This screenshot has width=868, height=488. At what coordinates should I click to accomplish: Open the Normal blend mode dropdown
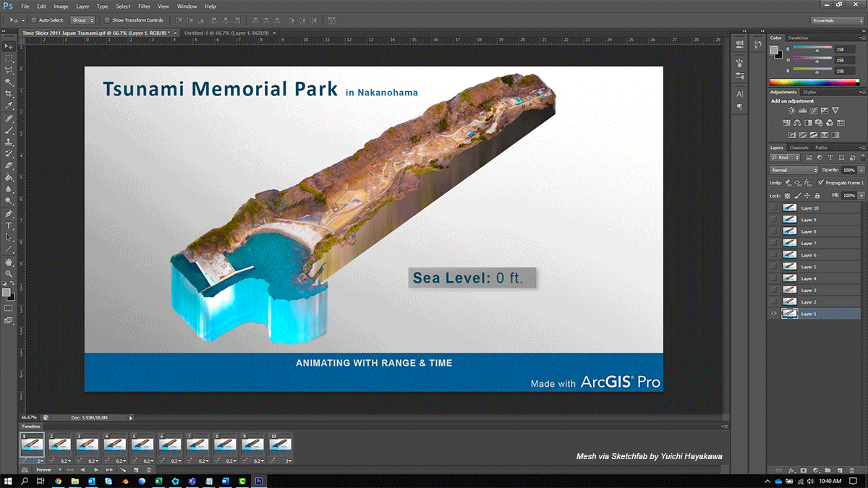[794, 170]
